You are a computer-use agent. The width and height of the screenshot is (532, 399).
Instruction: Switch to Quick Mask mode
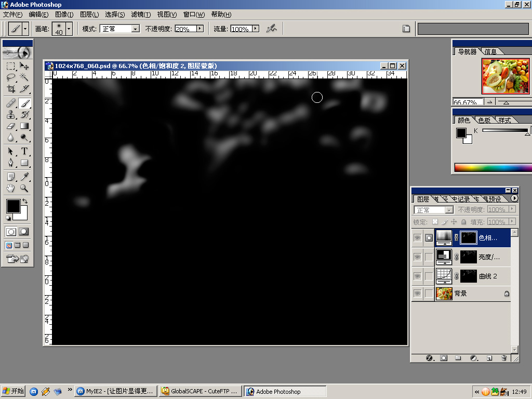(24, 232)
